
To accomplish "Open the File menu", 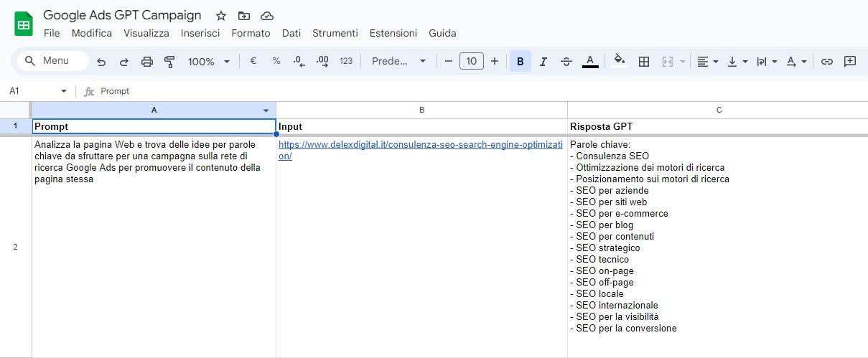I will [x=52, y=33].
